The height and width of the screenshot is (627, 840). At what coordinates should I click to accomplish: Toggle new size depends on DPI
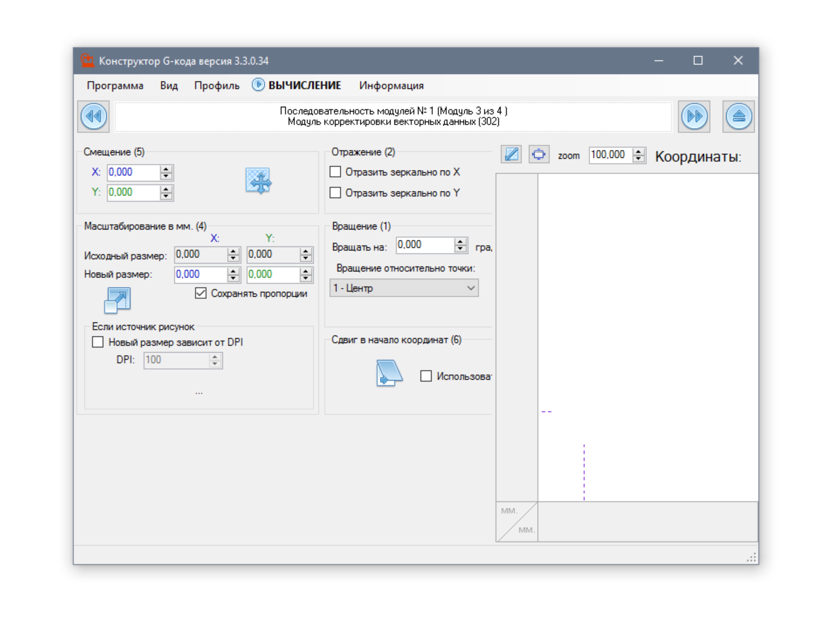[x=98, y=342]
